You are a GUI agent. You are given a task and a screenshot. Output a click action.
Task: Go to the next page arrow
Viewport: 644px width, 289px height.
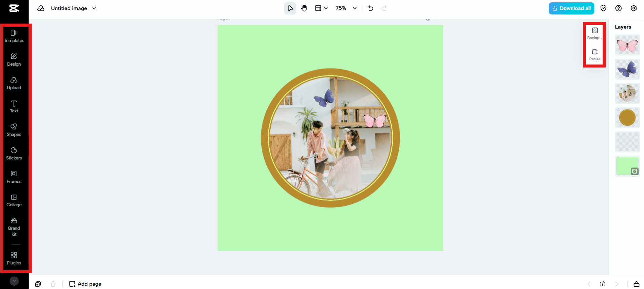[x=617, y=284]
